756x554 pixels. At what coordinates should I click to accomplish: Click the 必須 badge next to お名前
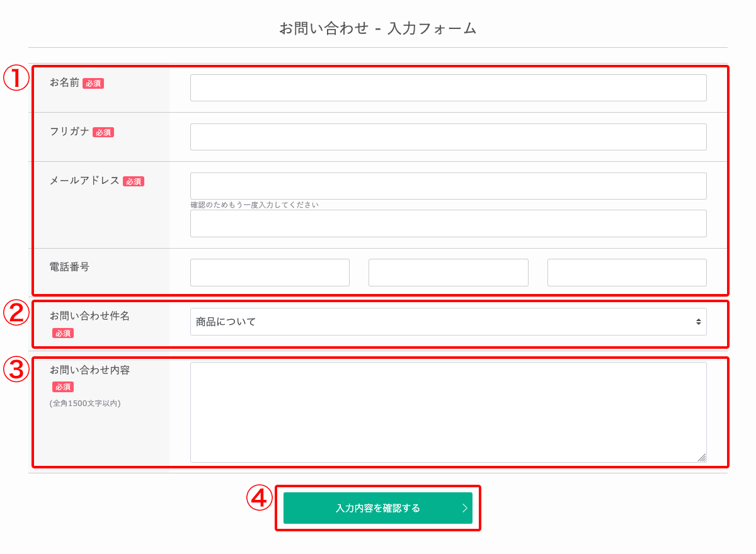click(93, 83)
